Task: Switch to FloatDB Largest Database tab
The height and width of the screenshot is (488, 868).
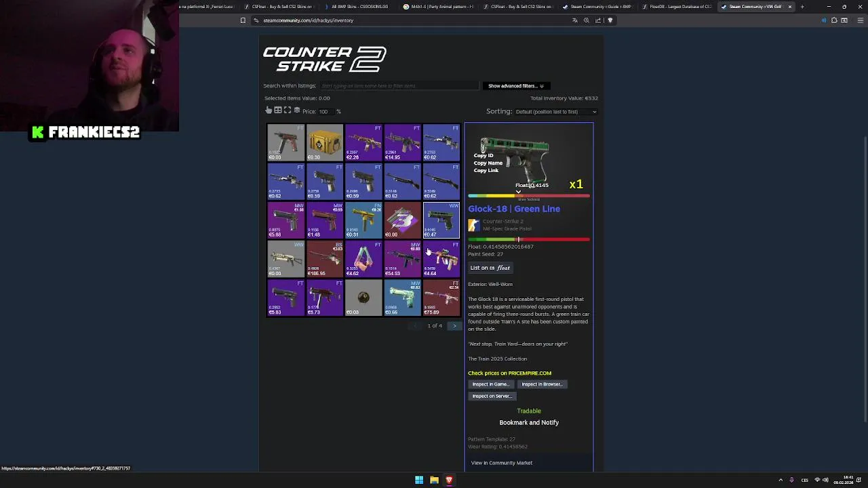Action: 678,7
